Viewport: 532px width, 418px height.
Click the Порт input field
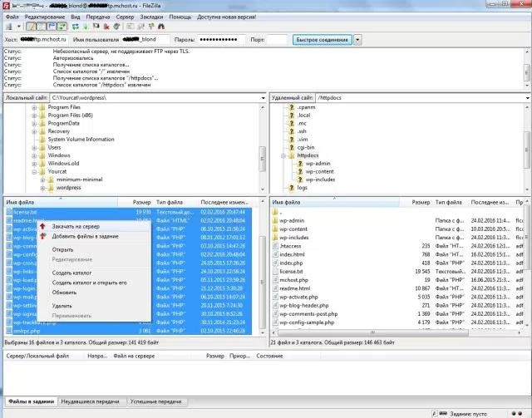point(277,39)
